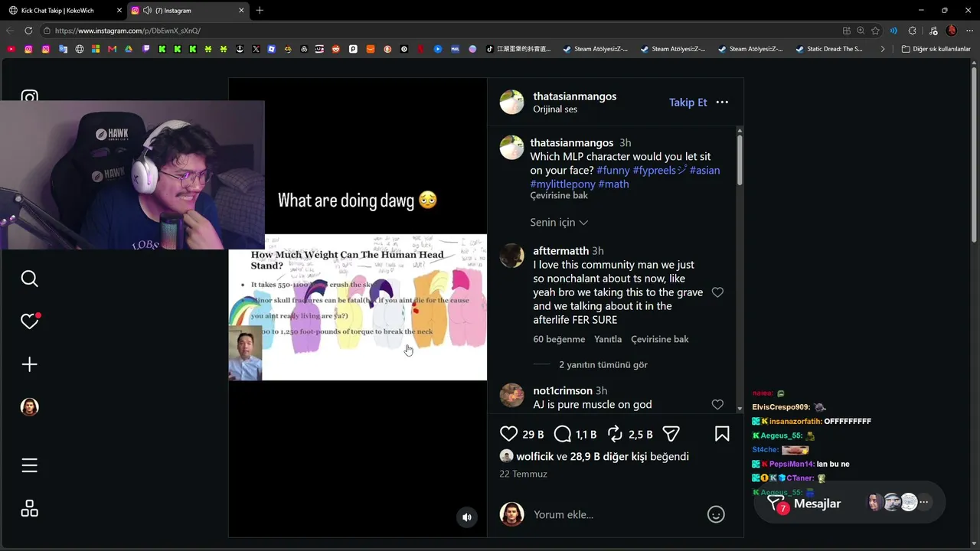View site information via the lock icon
The image size is (980, 551).
pos(47,31)
